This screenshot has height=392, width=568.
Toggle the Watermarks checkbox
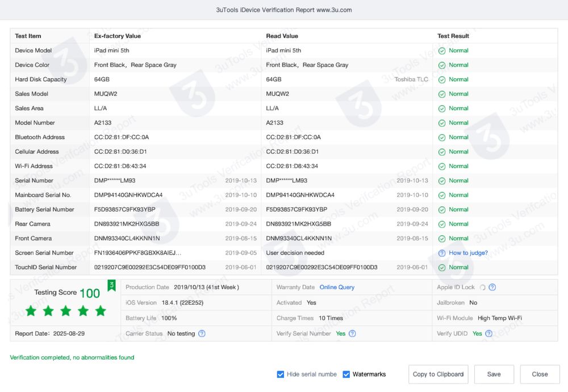pyautogui.click(x=346, y=374)
